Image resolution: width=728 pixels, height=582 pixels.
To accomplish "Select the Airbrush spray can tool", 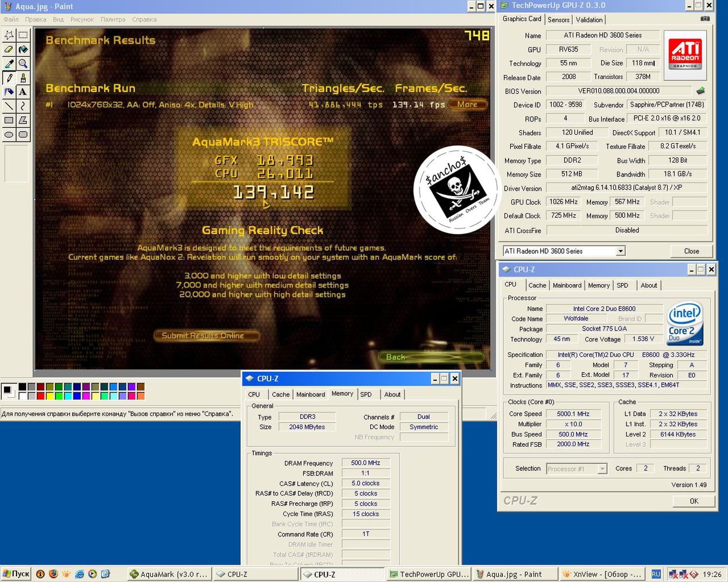I will (x=9, y=92).
